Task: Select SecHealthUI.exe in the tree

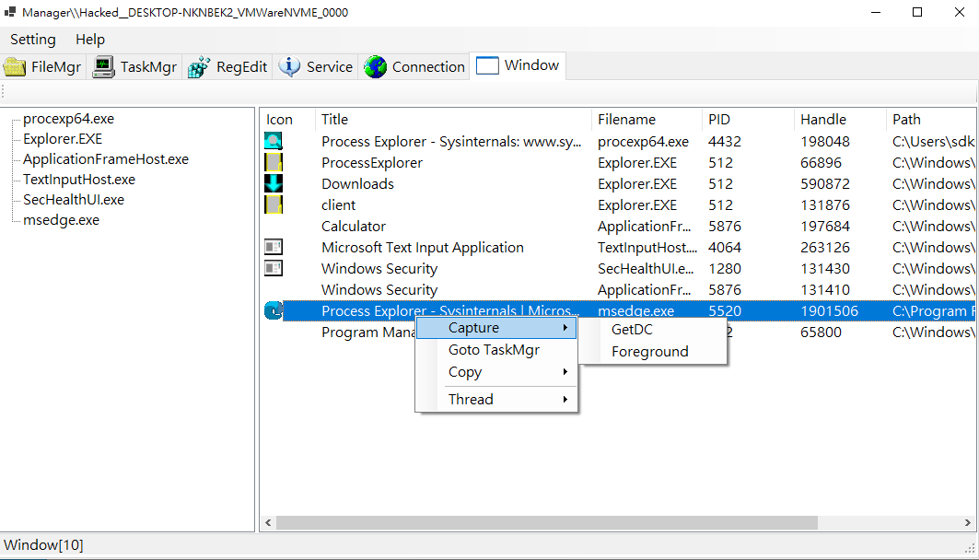Action: [x=74, y=200]
